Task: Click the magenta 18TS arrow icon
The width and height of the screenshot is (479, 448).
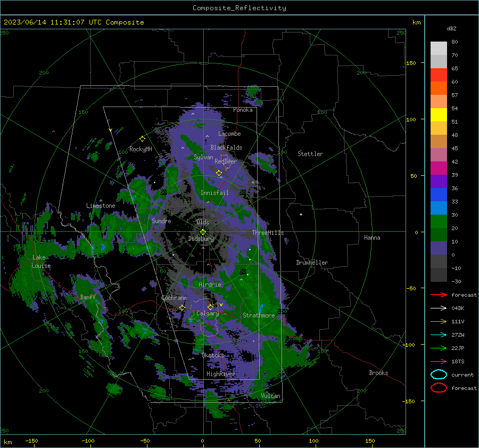Action: [x=439, y=362]
